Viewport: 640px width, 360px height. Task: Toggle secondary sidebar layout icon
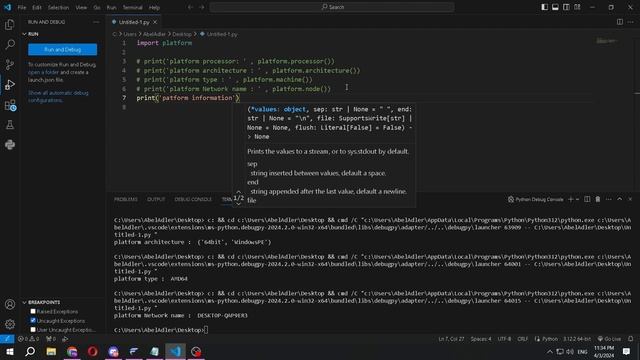[566, 7]
